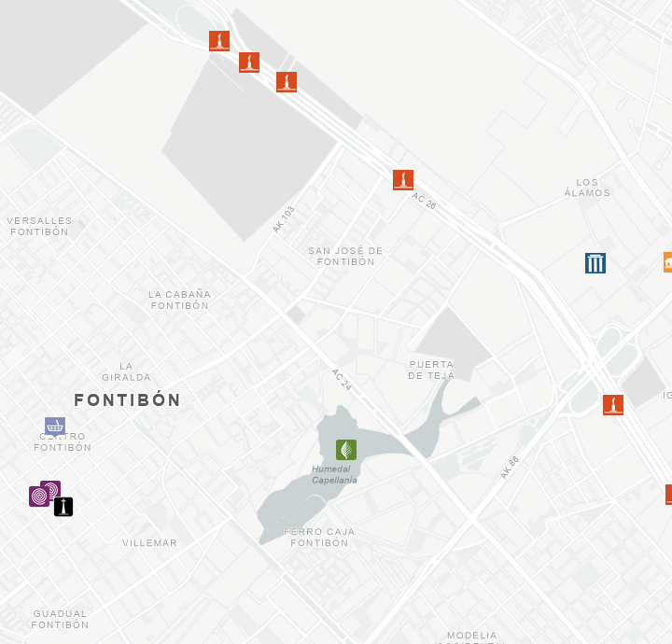Viewport: 672px width, 644px height.
Task: Open the orange house marker at right edge
Action: point(668,262)
